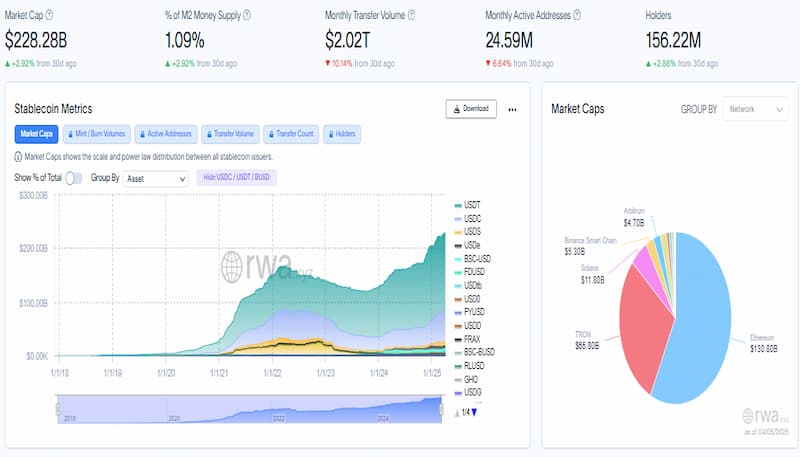Toggle BSC-BUSD series in legend

click(474, 352)
